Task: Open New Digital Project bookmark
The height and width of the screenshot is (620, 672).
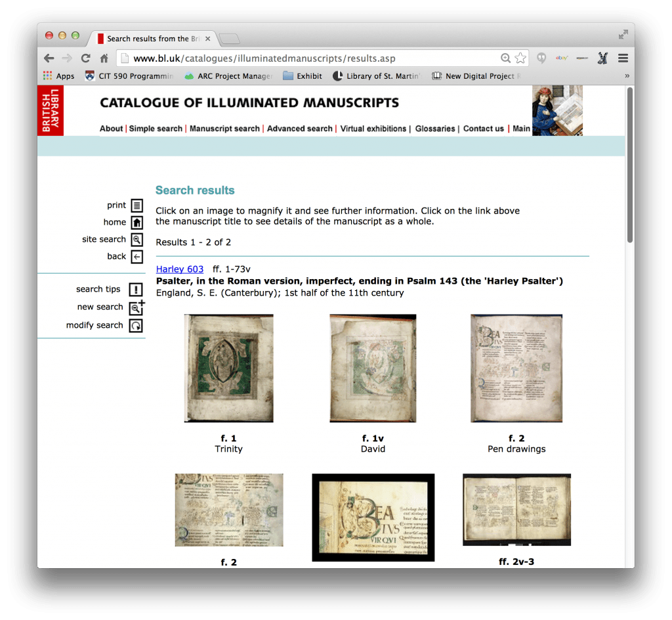Action: [476, 76]
